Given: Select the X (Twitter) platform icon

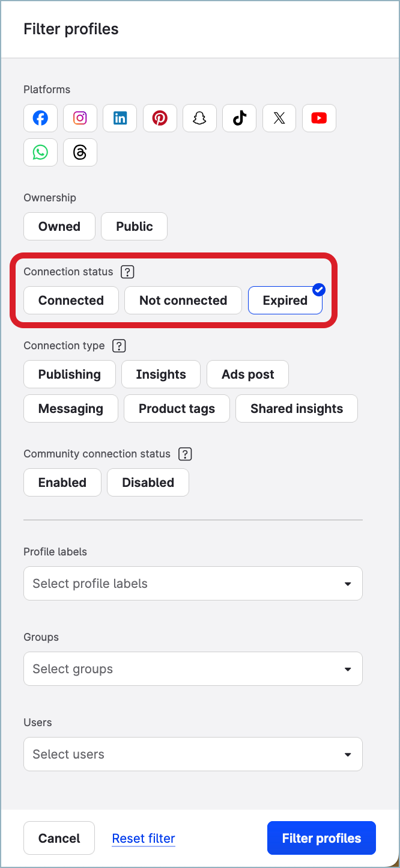Looking at the screenshot, I should click(279, 118).
